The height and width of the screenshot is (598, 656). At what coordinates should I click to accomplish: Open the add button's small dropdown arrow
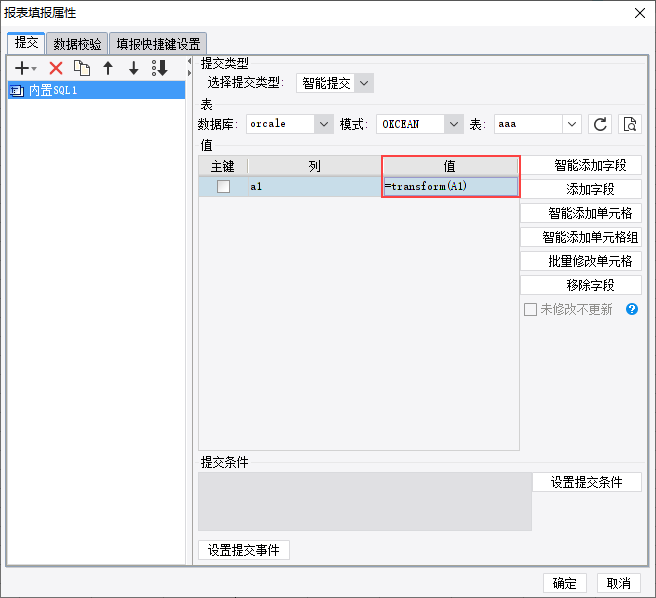(x=34, y=68)
